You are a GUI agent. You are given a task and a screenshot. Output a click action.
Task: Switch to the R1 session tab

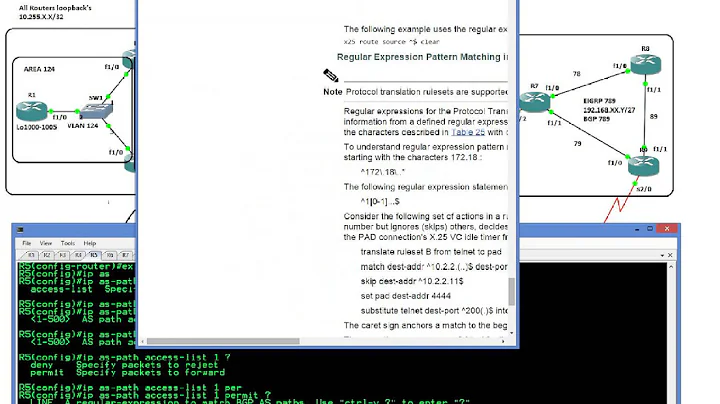coord(31,255)
